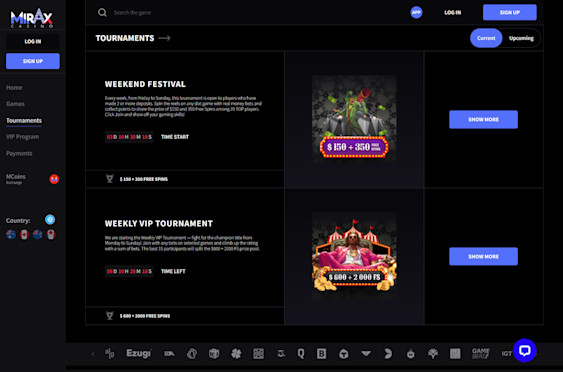Click the Tournaments heading arrow

164,38
